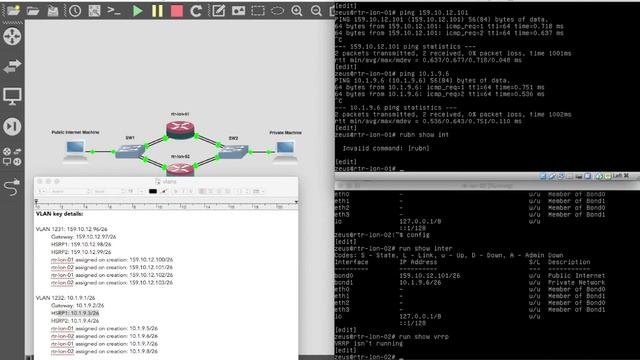
Task: Suspend all devices with yellow pause button
Action: [x=157, y=11]
